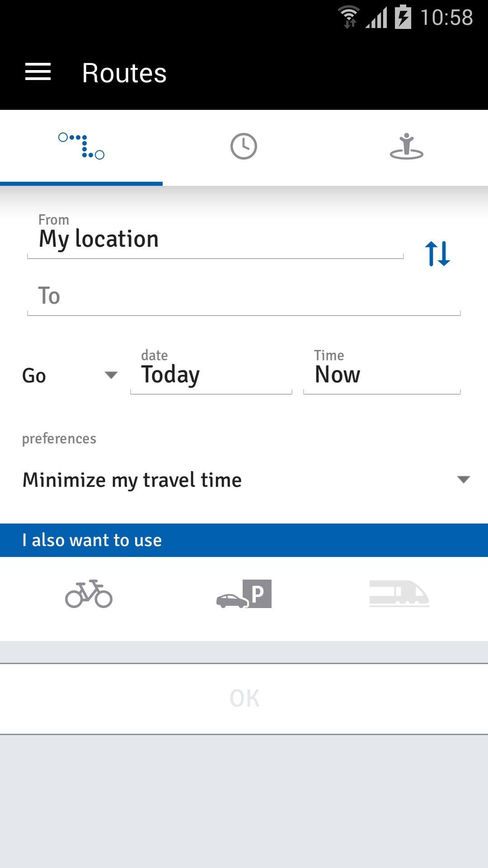Enter destination in the To field
This screenshot has width=488, height=868.
point(244,296)
